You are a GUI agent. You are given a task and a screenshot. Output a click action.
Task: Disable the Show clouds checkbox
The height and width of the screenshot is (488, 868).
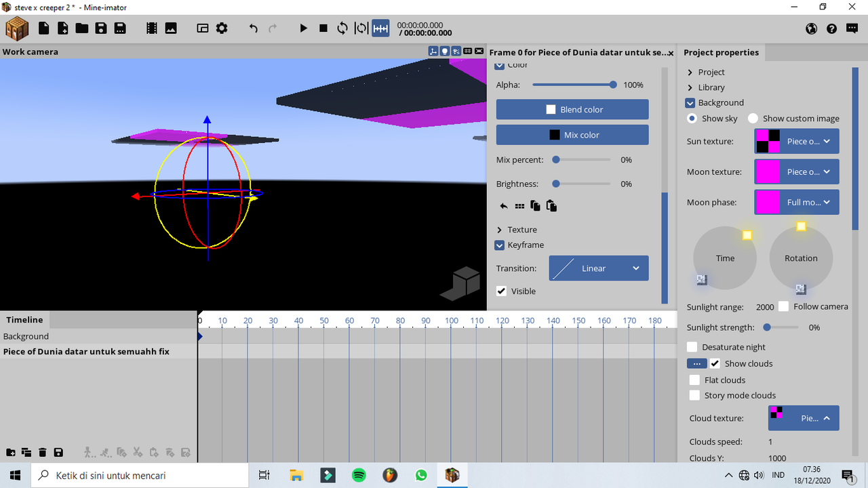click(715, 363)
